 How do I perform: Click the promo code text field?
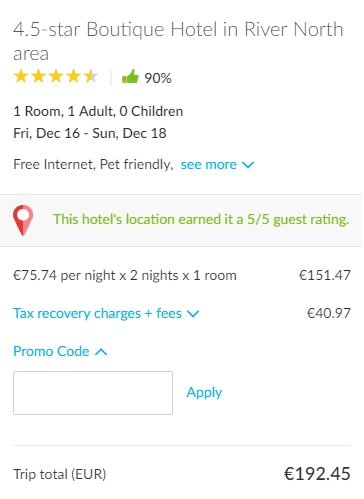point(93,393)
